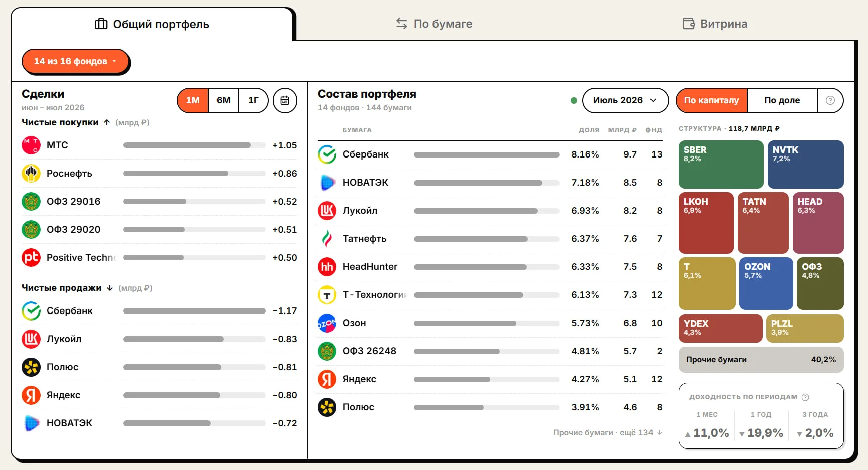Select the ОФЗ 4,8% treemap tile
The height and width of the screenshot is (470, 868).
[x=820, y=283]
